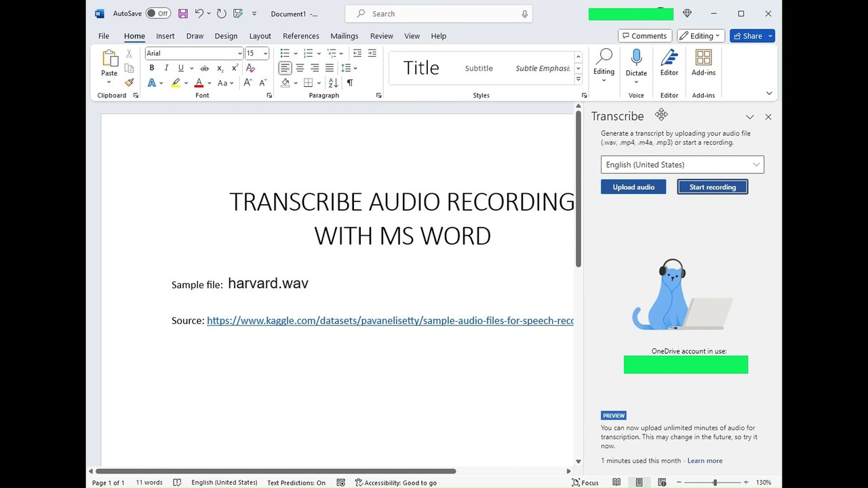The image size is (868, 488).
Task: Open the File menu
Action: [104, 36]
